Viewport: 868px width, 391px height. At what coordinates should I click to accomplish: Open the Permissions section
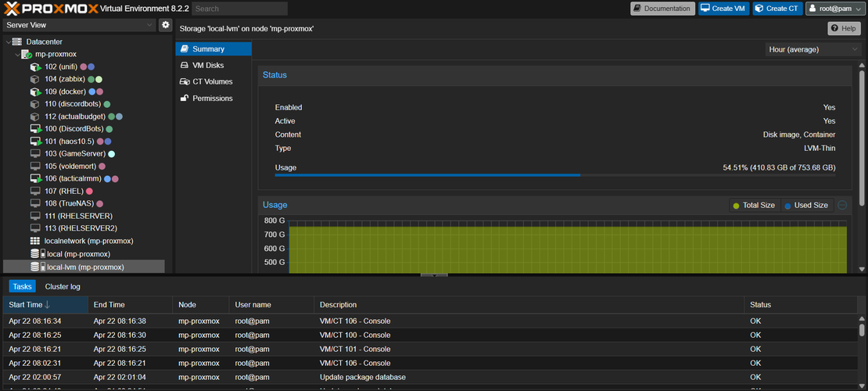click(x=213, y=98)
